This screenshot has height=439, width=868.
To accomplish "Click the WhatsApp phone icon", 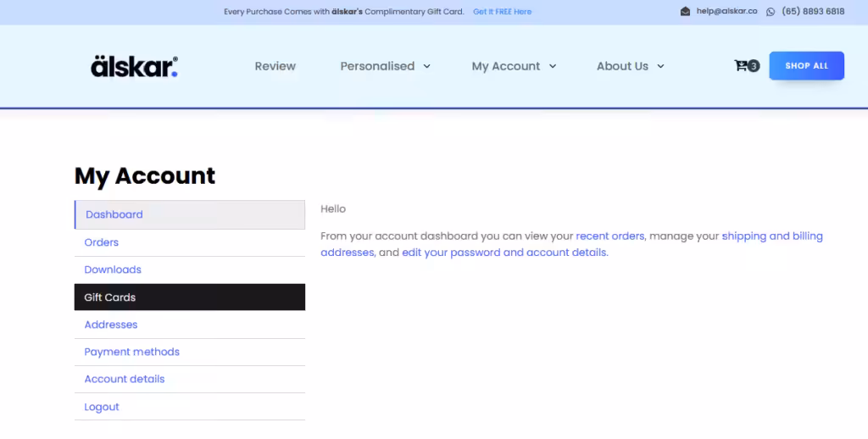I will (x=771, y=12).
